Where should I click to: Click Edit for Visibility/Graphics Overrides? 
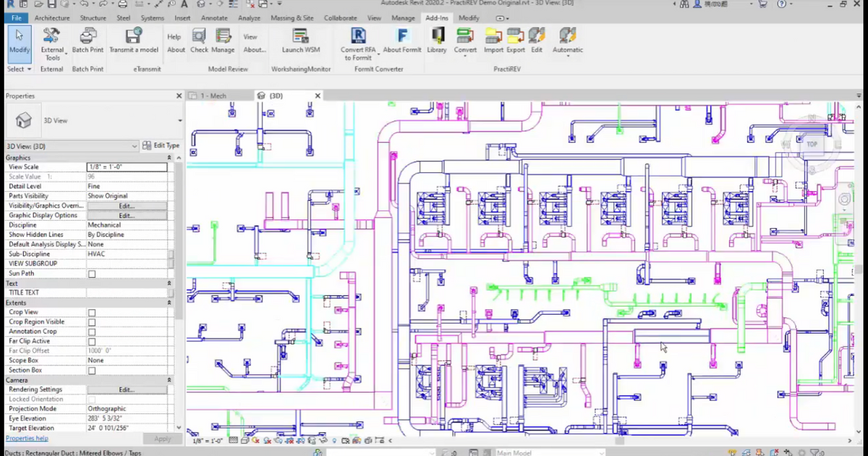(x=127, y=206)
